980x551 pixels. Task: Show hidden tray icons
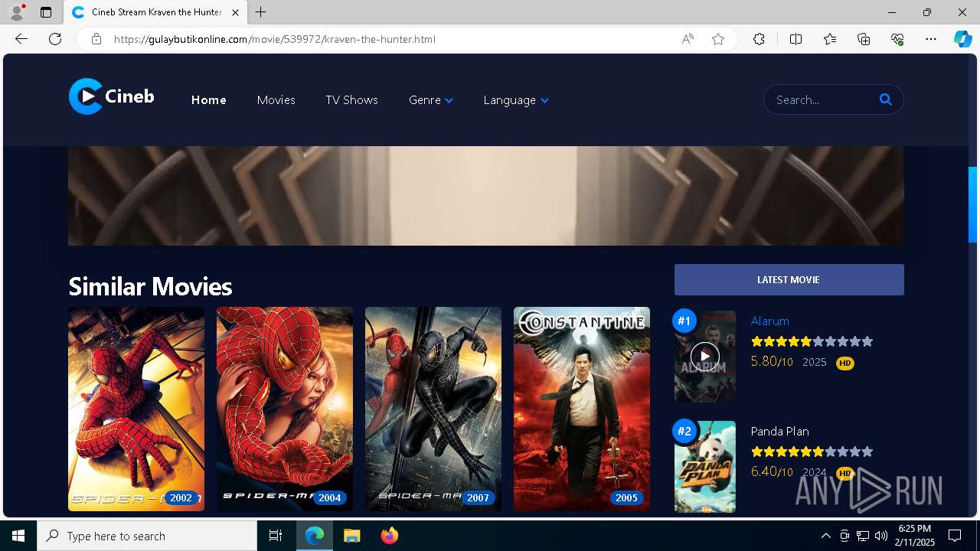(825, 536)
